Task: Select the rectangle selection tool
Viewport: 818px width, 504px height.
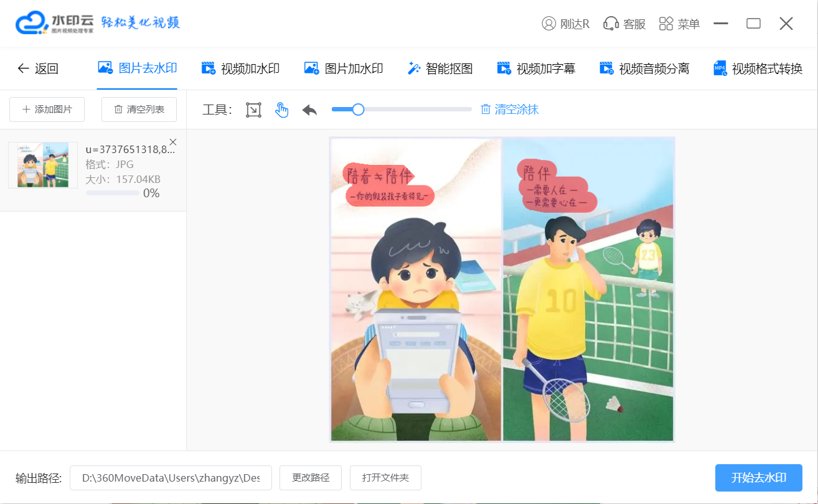Action: point(253,110)
